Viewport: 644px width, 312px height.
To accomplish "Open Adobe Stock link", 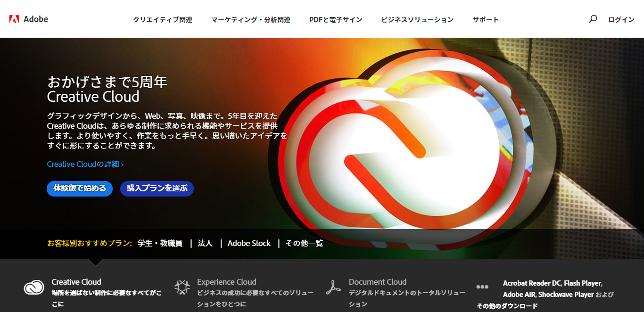I will tap(249, 243).
